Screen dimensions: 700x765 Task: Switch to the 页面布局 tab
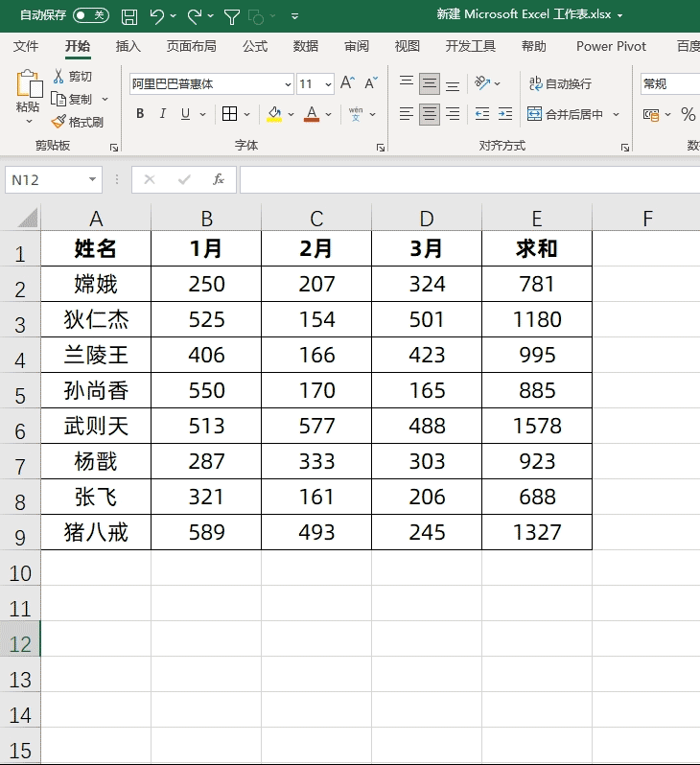pyautogui.click(x=192, y=46)
